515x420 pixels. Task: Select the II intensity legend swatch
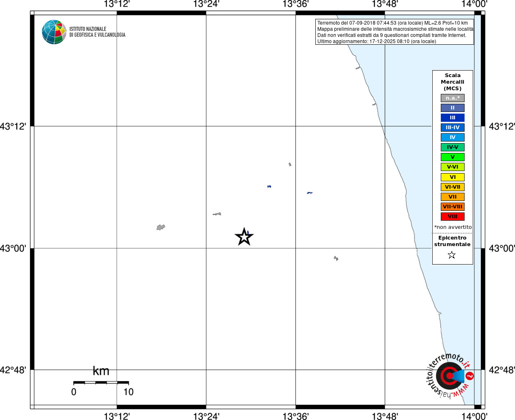453,108
